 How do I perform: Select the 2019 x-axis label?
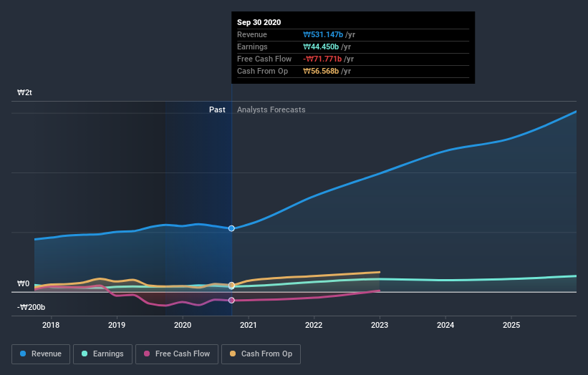coord(117,325)
